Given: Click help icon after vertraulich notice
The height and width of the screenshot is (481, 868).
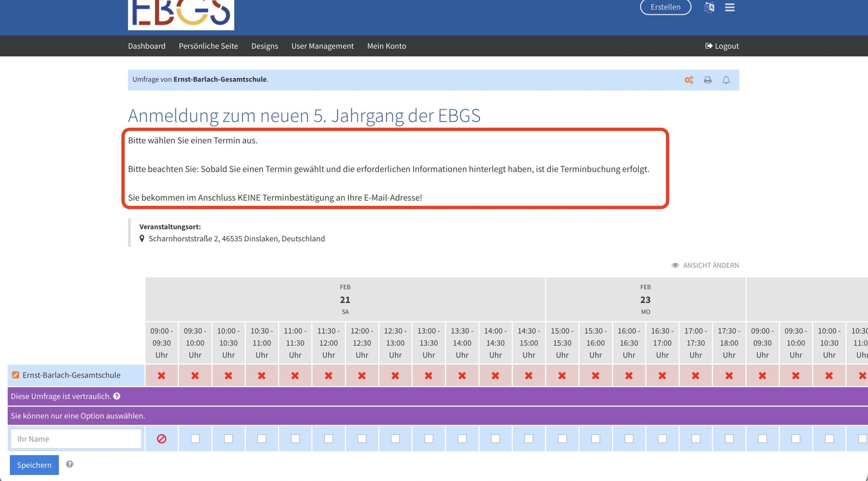Looking at the screenshot, I should tap(117, 396).
